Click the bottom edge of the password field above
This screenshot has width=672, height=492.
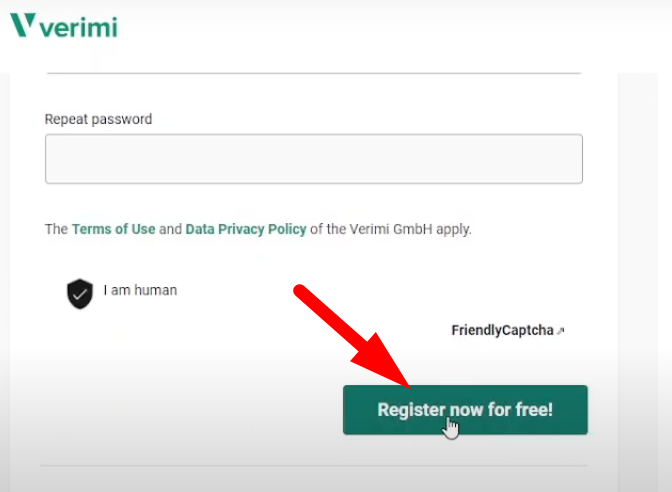(313, 73)
